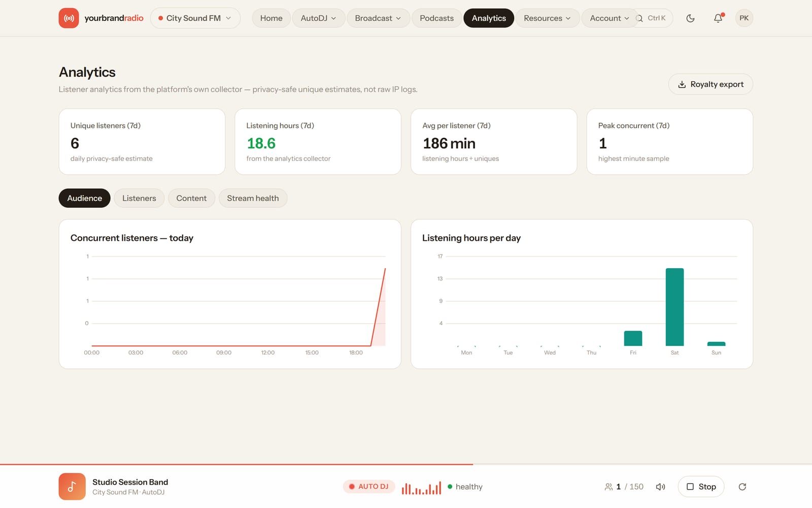Screen dimensions: 812x508
Task: Expand the AutoDJ menu
Action: coord(319,18)
